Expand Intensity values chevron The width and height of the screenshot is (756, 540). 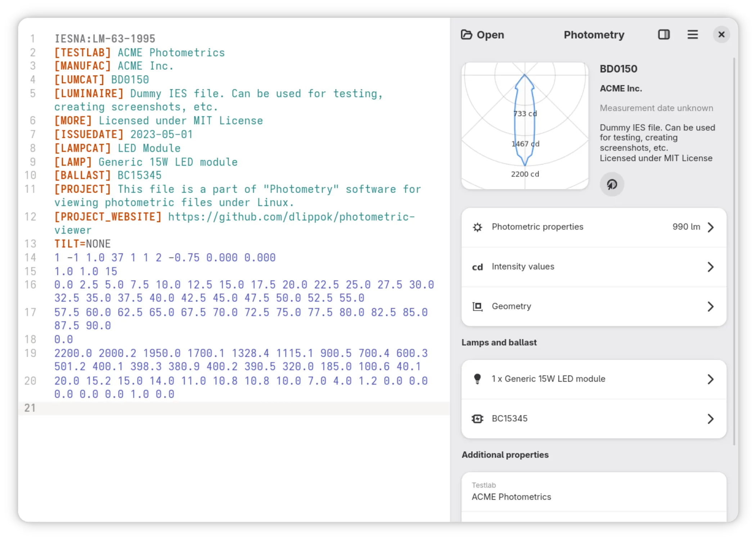click(711, 267)
